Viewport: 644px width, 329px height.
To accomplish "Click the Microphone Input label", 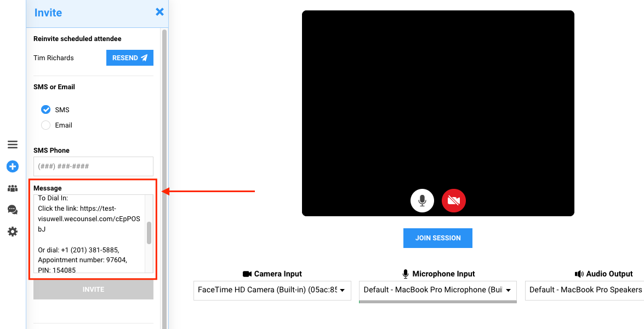I will click(443, 274).
